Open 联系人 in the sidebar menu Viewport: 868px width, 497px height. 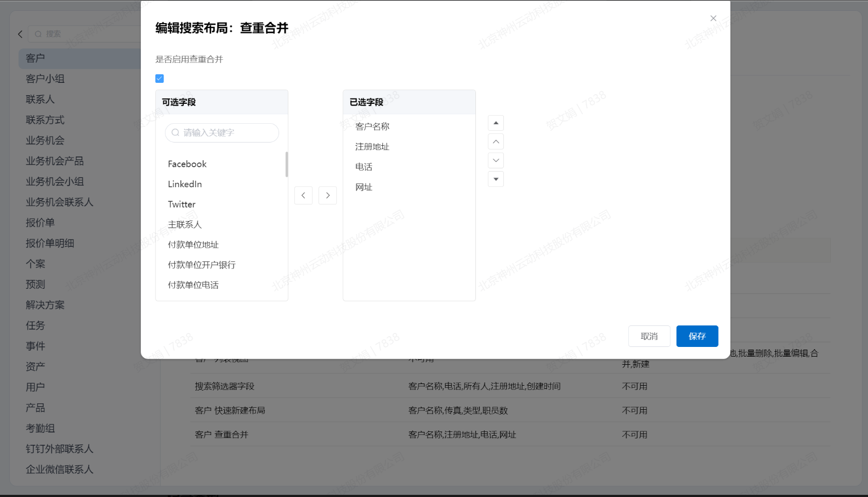click(40, 100)
